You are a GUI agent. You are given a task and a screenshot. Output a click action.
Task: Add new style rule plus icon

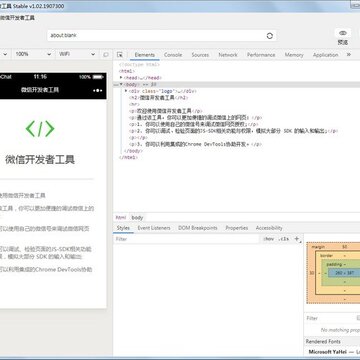tap(297, 239)
